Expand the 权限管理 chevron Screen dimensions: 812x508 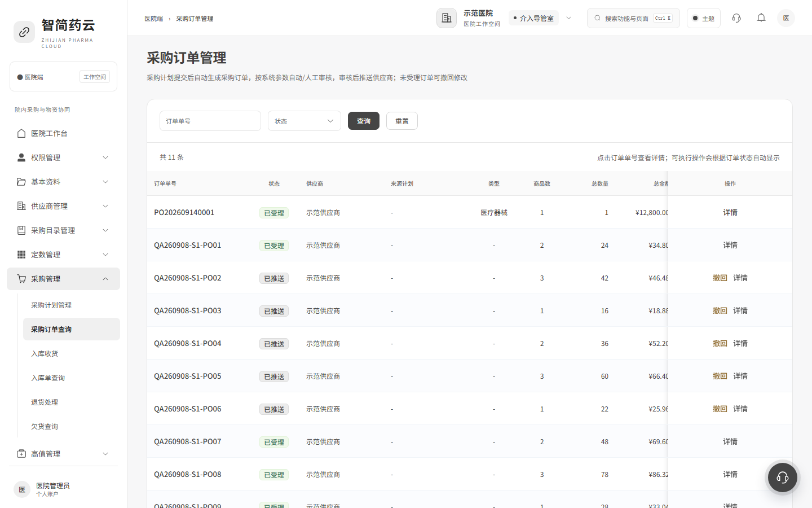click(105, 157)
